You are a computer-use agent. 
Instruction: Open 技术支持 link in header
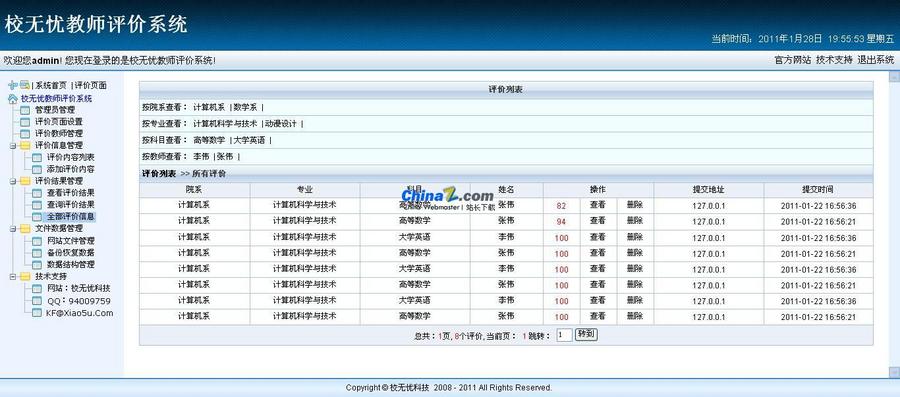pyautogui.click(x=834, y=60)
